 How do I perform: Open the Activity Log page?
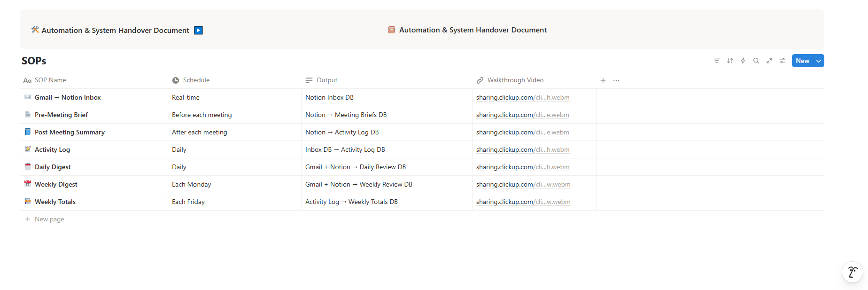coord(52,149)
